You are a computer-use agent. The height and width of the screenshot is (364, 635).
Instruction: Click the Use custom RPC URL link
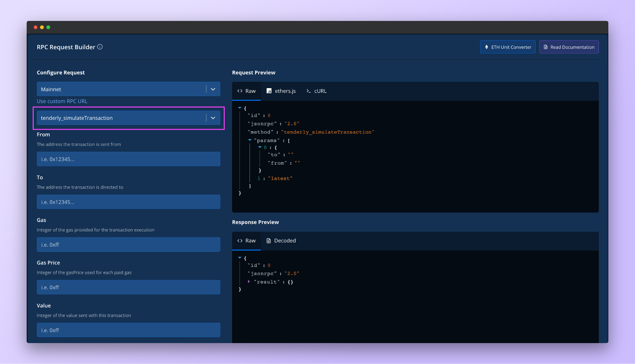point(62,101)
